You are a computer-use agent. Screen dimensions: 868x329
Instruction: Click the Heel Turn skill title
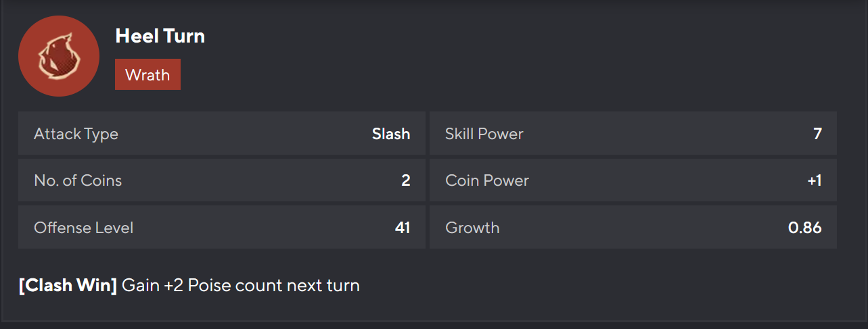tap(160, 36)
